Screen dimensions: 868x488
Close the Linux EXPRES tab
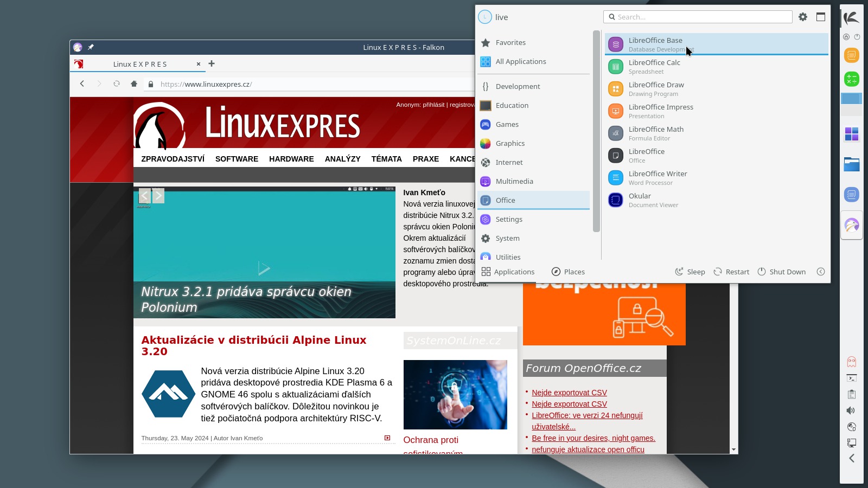pos(199,64)
